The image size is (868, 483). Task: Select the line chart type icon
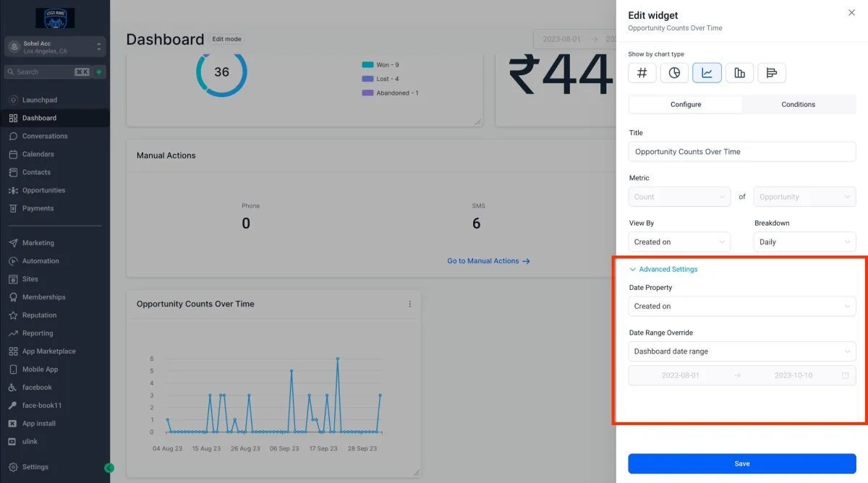tap(707, 72)
